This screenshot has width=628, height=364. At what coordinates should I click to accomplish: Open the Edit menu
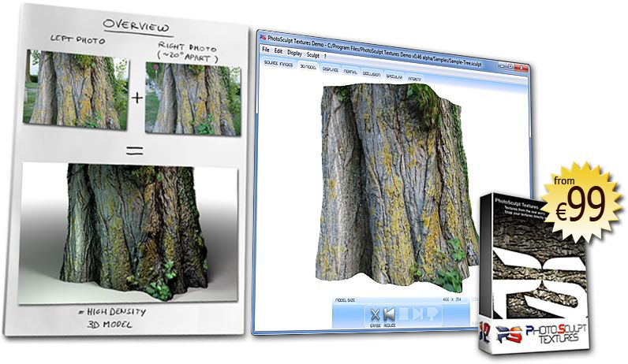[x=278, y=51]
